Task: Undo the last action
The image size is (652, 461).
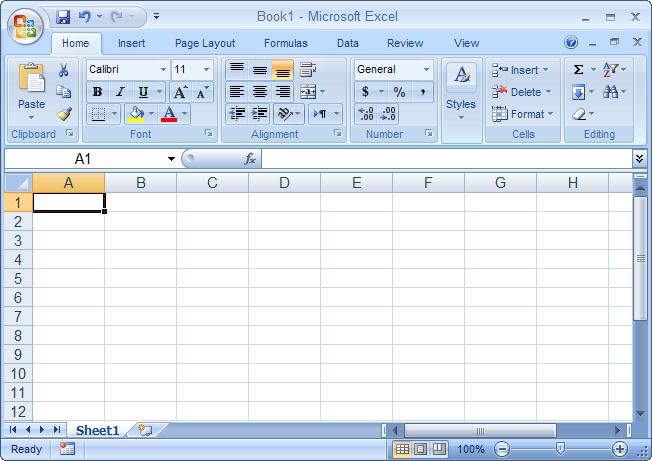Action: tap(84, 17)
